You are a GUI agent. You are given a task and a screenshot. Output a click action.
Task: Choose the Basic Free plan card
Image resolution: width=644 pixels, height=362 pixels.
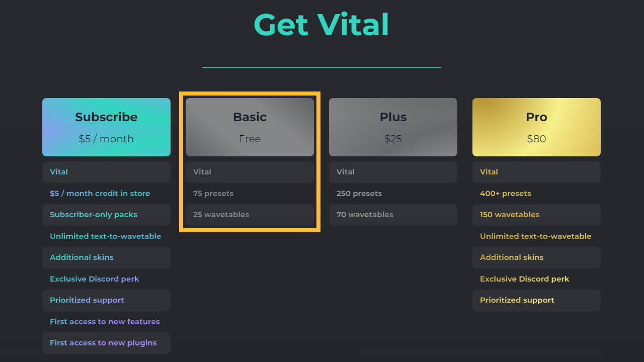click(x=250, y=127)
